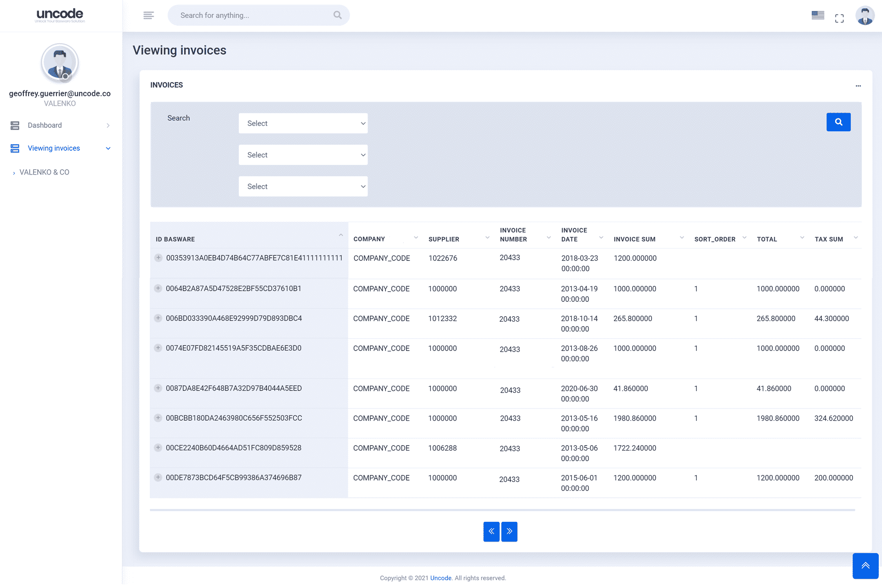This screenshot has width=882, height=588.
Task: Click the Viewing invoices sidebar icon
Action: pyautogui.click(x=14, y=148)
